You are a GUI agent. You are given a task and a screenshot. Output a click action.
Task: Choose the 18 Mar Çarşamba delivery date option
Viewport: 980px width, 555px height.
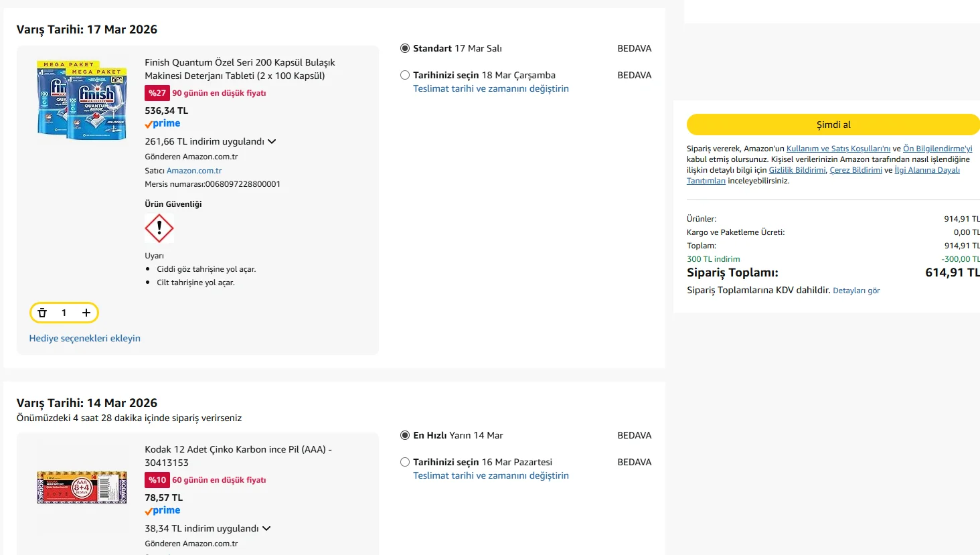click(x=405, y=75)
